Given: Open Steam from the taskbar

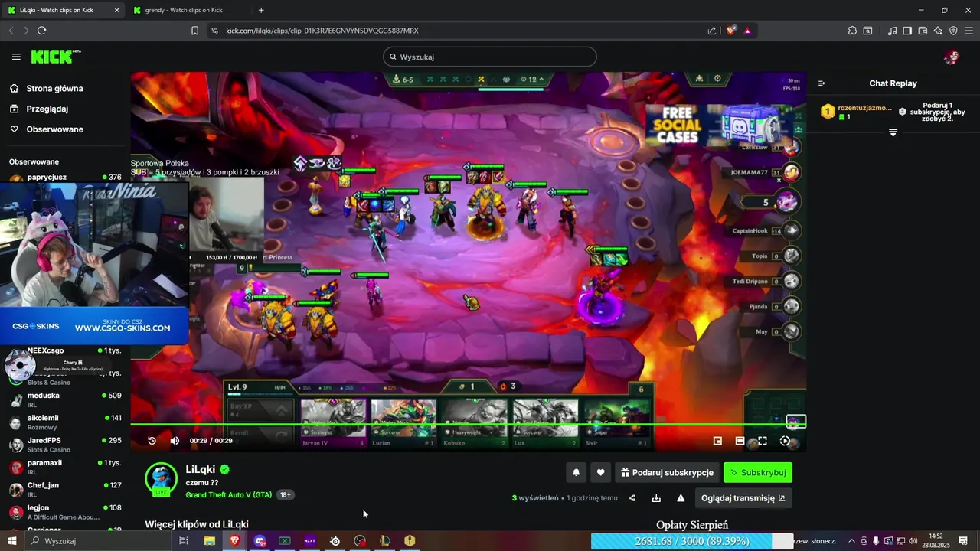Looking at the screenshot, I should (x=335, y=541).
